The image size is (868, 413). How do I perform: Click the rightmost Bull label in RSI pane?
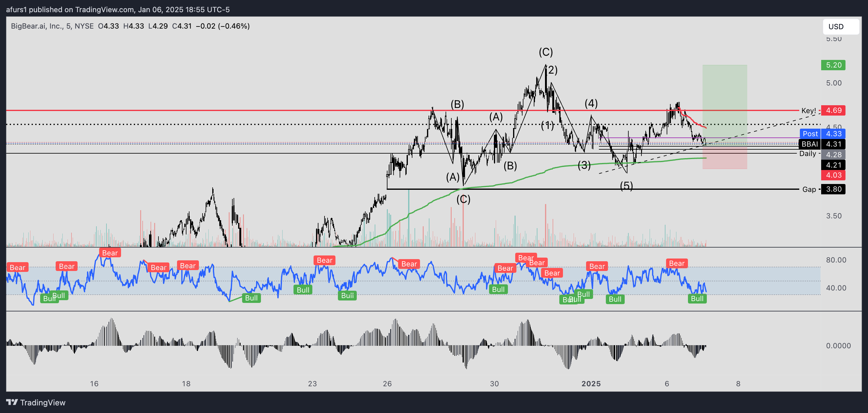pos(697,298)
